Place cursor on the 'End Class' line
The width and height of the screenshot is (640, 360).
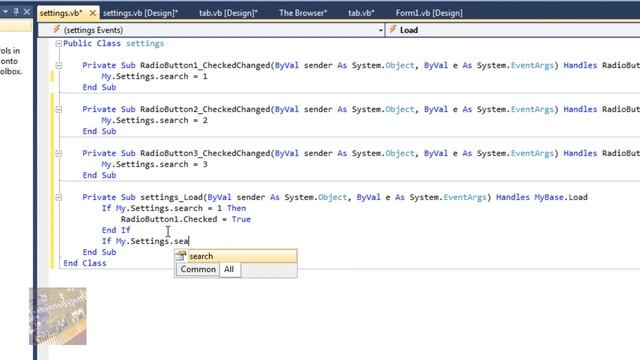[85, 263]
